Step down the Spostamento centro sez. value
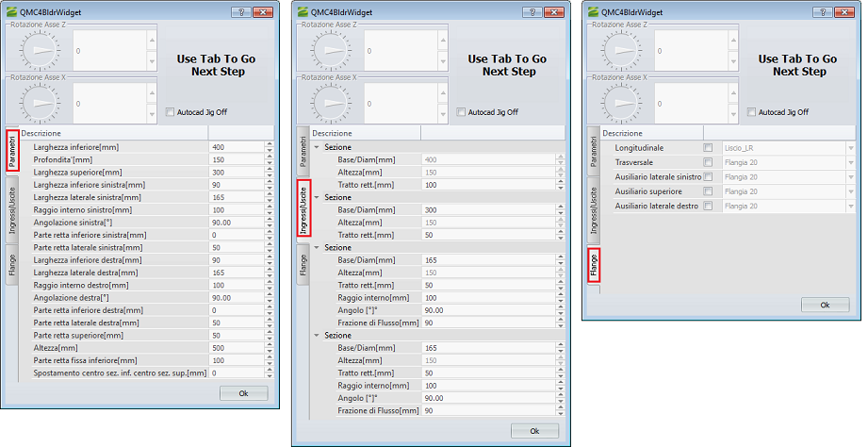The width and height of the screenshot is (868, 447). tap(270, 376)
